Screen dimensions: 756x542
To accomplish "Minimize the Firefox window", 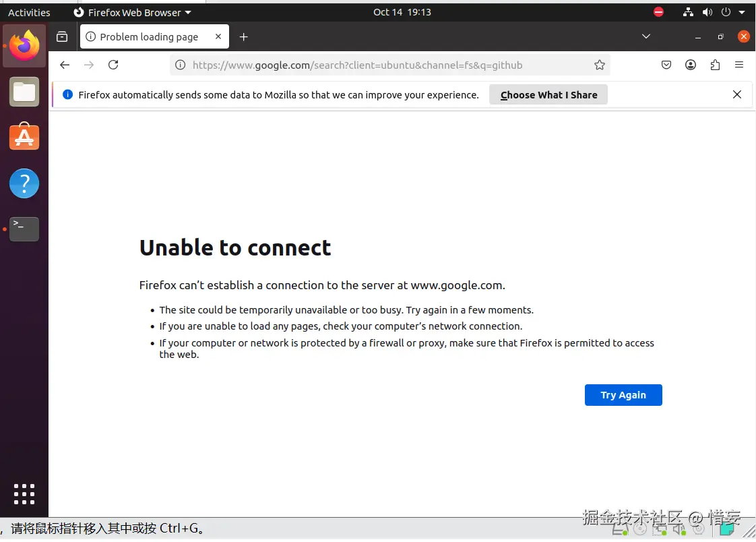I will [697, 37].
